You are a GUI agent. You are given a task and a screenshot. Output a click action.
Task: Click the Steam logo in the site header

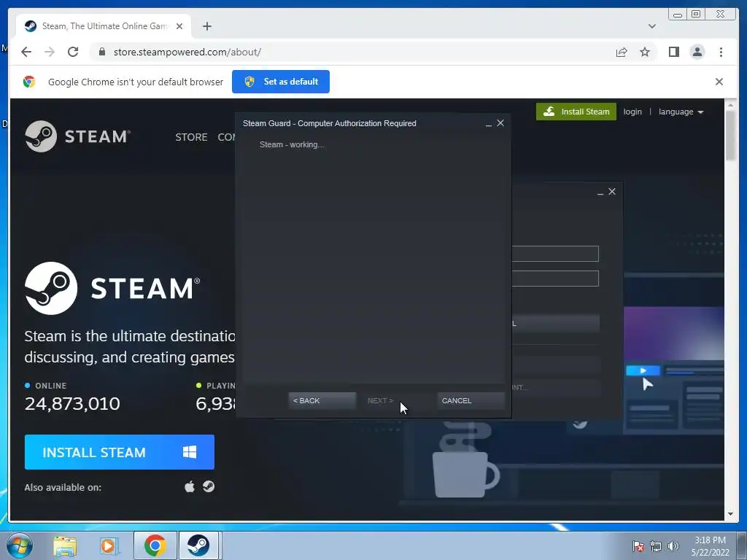pos(77,136)
